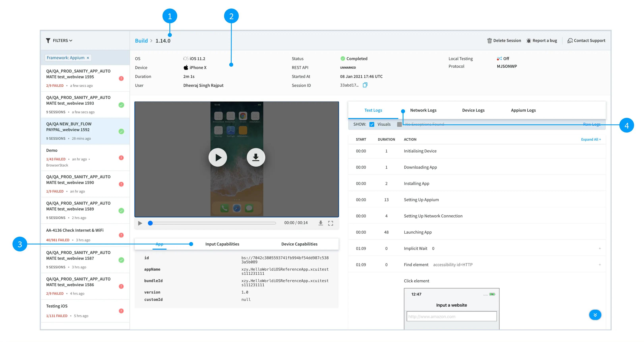Uncheck the Visuals checkbox
The image size is (644, 342).
pyautogui.click(x=372, y=124)
